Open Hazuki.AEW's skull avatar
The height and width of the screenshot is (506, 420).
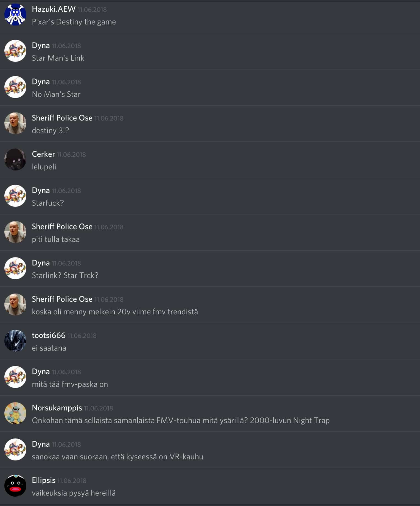15,15
